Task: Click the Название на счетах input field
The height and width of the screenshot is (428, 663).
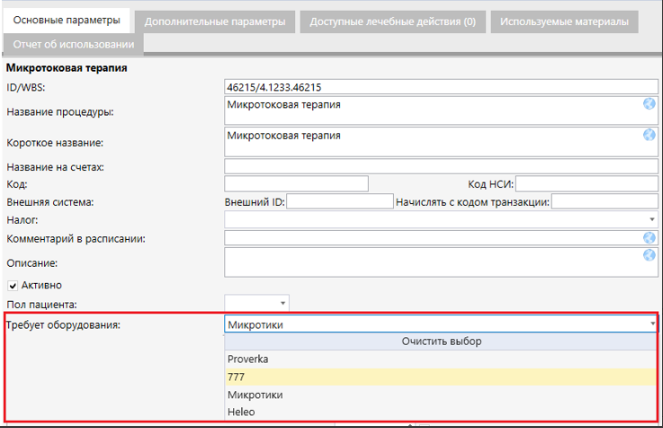Action: (x=440, y=166)
